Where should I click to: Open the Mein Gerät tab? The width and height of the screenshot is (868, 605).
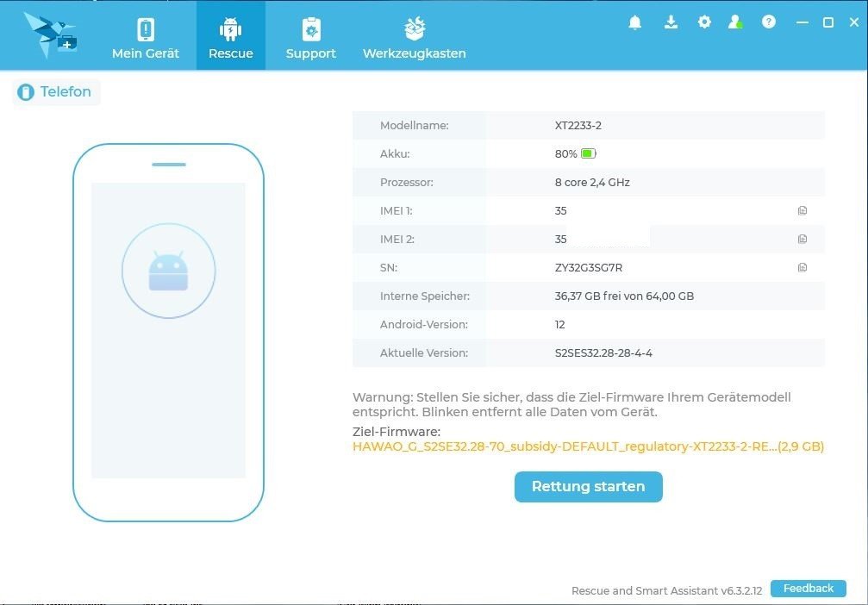coord(146,36)
